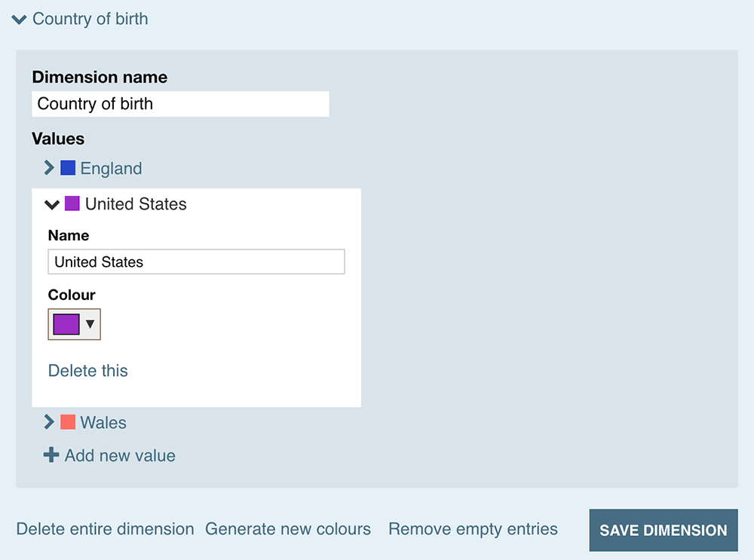754x560 pixels.
Task: Click the red swatch icon next to Wales
Action: (x=67, y=422)
